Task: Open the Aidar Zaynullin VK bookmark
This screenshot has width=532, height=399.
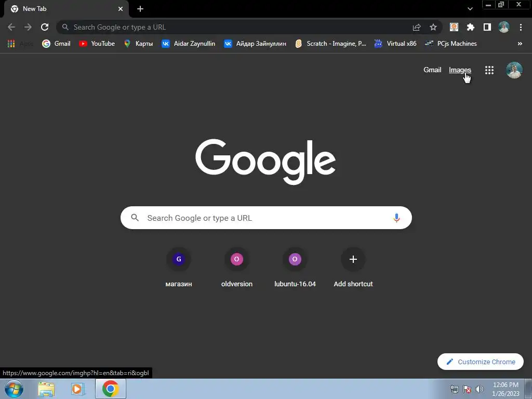Action: point(188,44)
